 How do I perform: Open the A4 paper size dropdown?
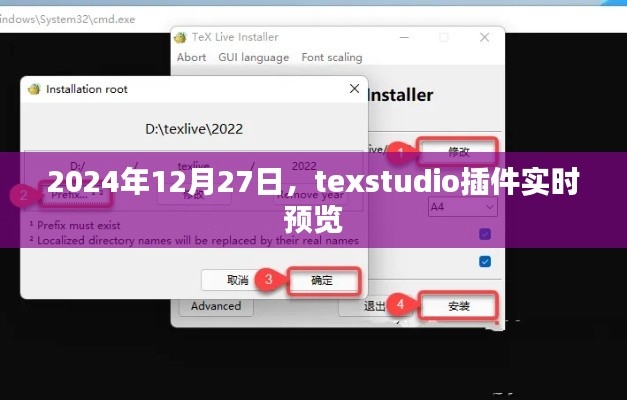point(463,207)
